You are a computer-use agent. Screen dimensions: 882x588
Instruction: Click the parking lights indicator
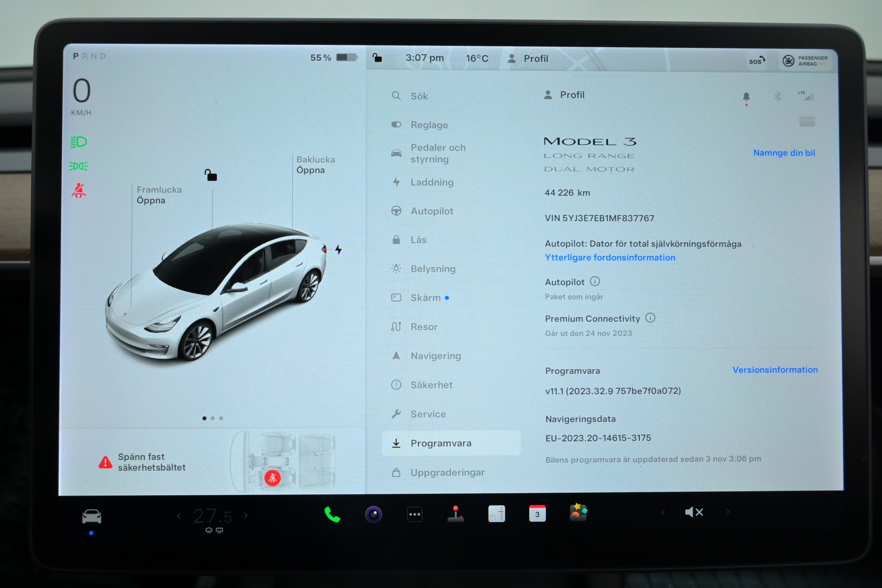point(78,166)
